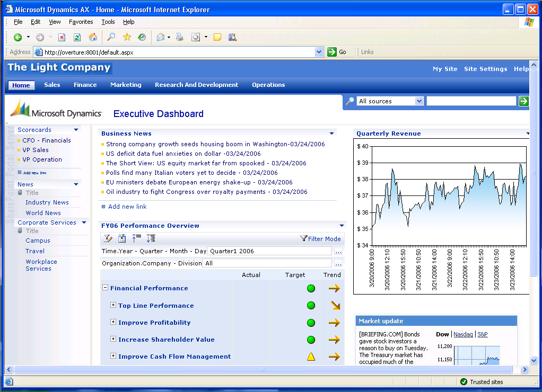This screenshot has height=392, width=542.
Task: Click the collapse rows scorecard icon
Action: click(136, 238)
